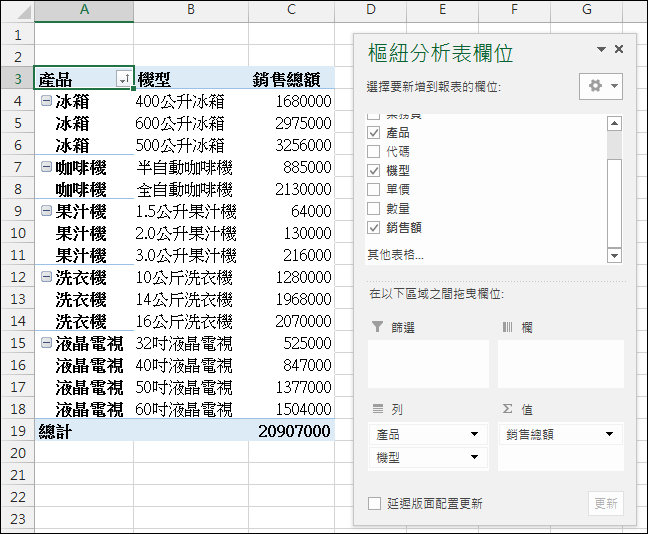Uncheck the 銷售額 field checkbox

pyautogui.click(x=374, y=227)
